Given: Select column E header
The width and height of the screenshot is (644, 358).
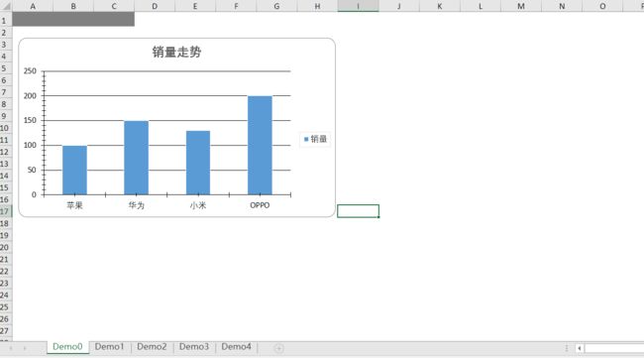Looking at the screenshot, I should tap(195, 6).
